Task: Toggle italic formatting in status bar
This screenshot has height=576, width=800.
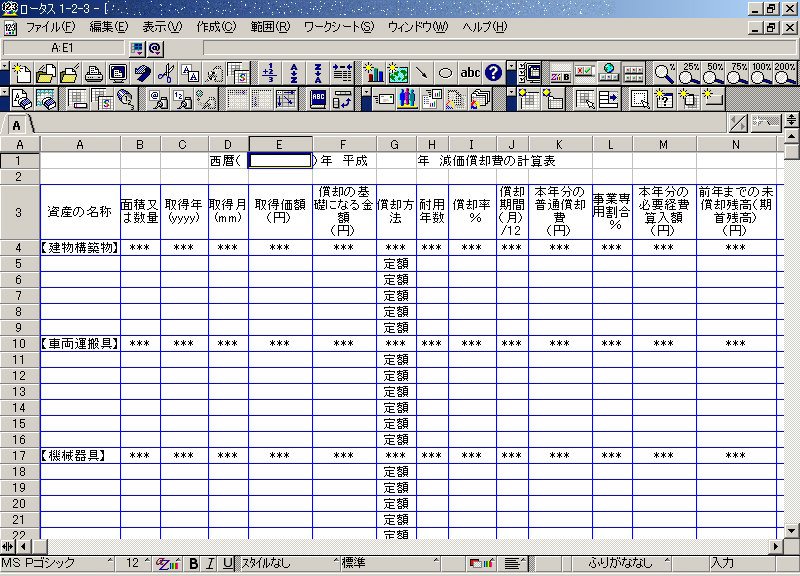Action: pos(211,564)
